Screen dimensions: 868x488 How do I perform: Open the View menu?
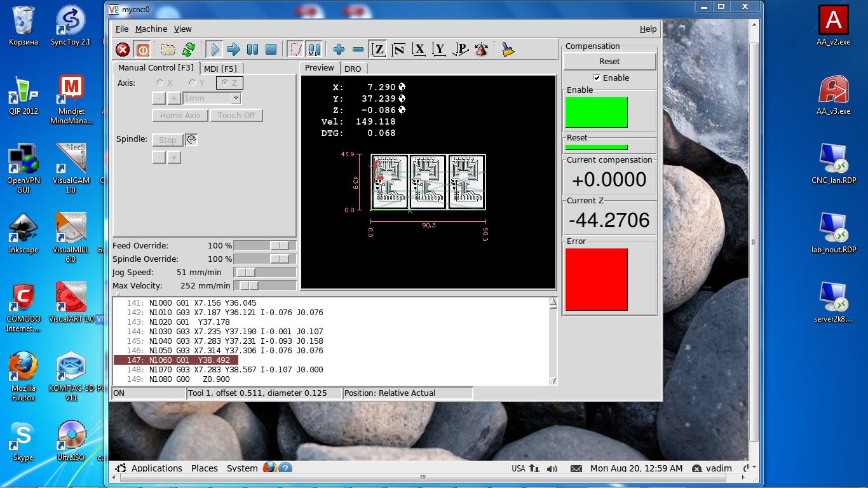183,29
